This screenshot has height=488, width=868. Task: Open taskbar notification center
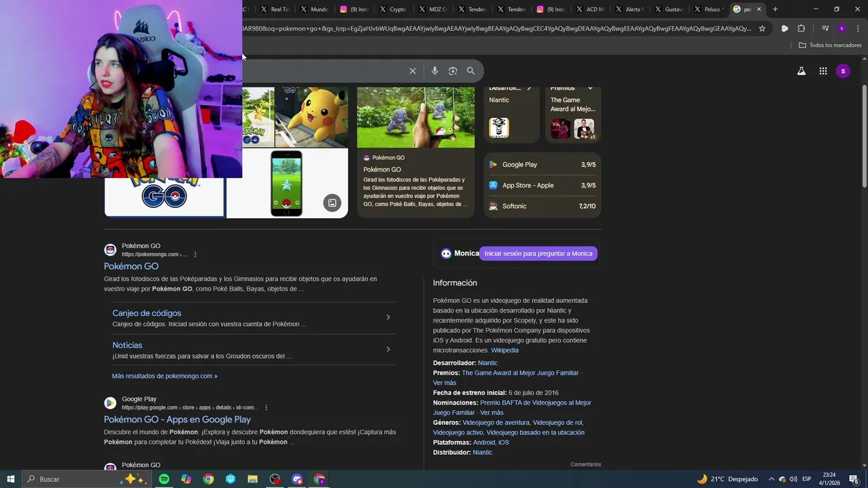pyautogui.click(x=854, y=479)
